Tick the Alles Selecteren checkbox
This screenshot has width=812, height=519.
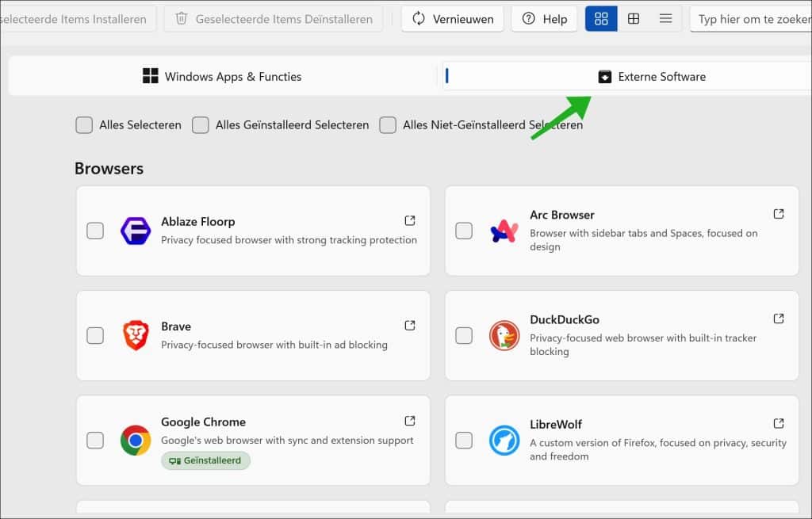point(84,124)
